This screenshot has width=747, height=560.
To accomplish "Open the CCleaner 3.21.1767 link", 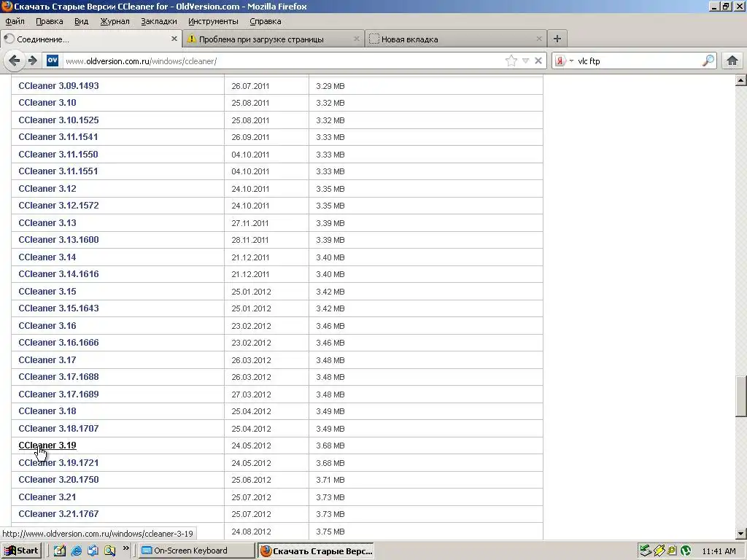I will pyautogui.click(x=58, y=514).
